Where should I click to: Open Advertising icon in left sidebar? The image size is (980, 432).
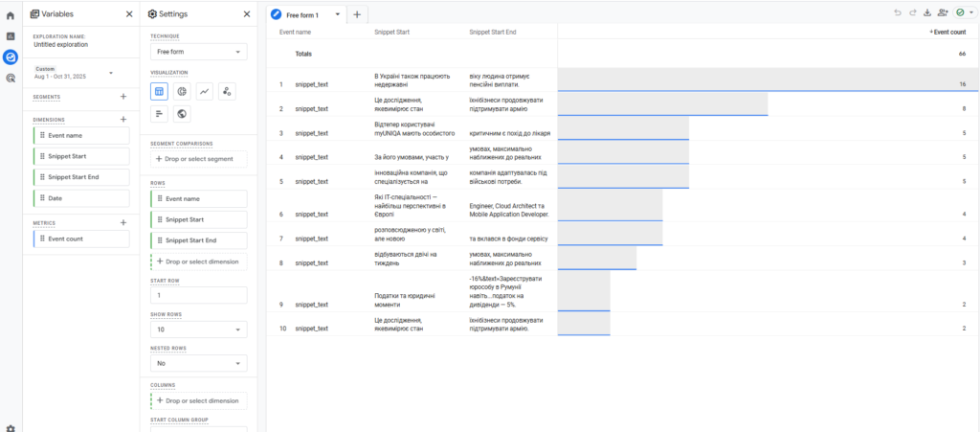pyautogui.click(x=11, y=78)
